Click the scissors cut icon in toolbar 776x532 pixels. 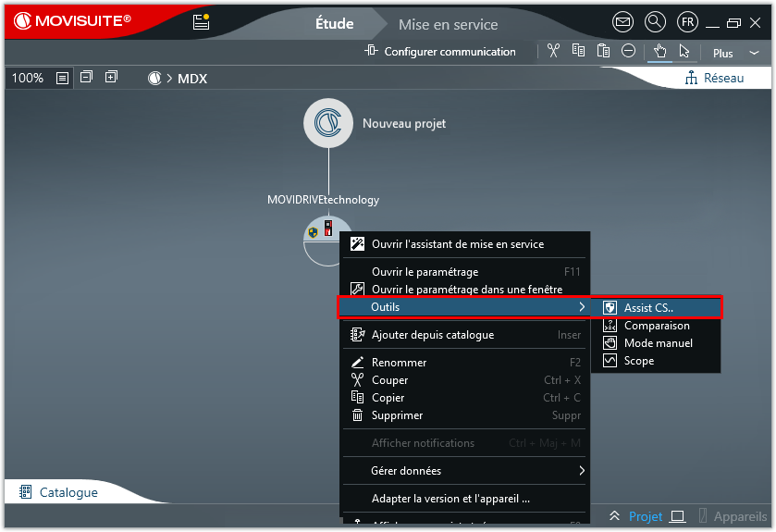click(553, 52)
